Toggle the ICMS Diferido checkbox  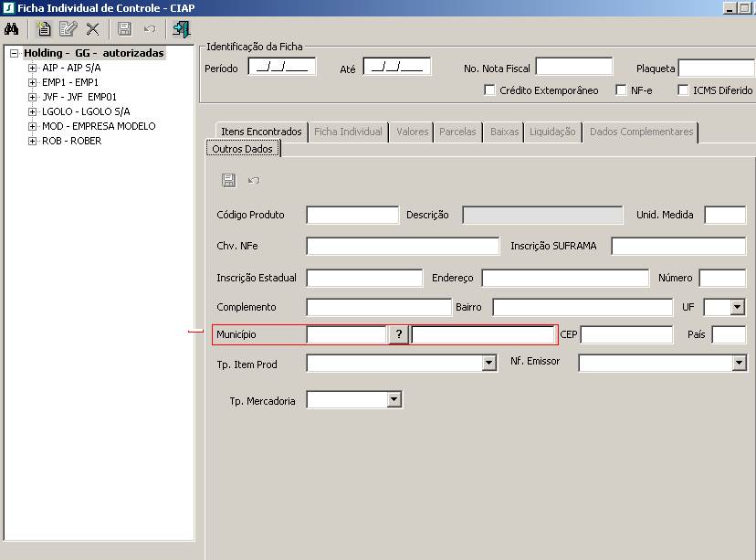(x=684, y=90)
